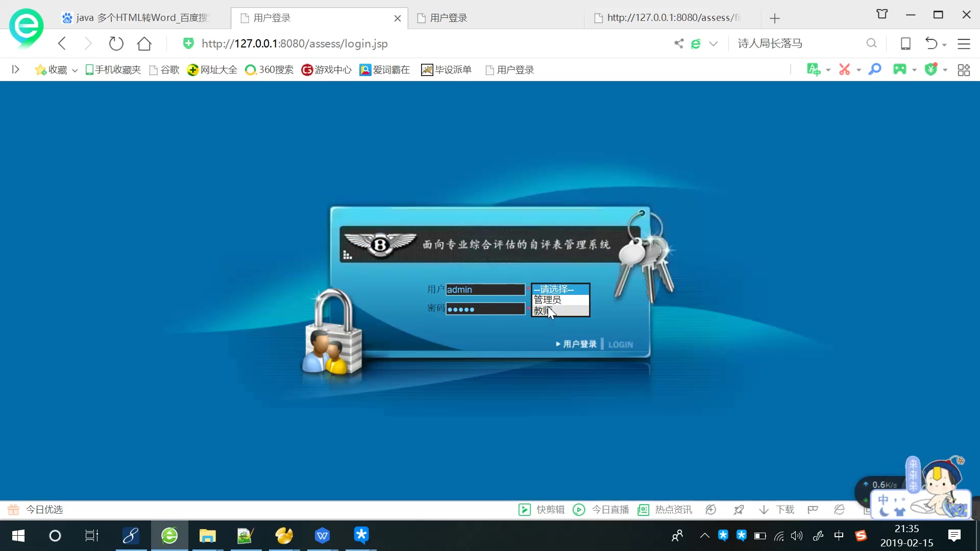Select 教师 in the role list
980x551 pixels.
(x=560, y=310)
